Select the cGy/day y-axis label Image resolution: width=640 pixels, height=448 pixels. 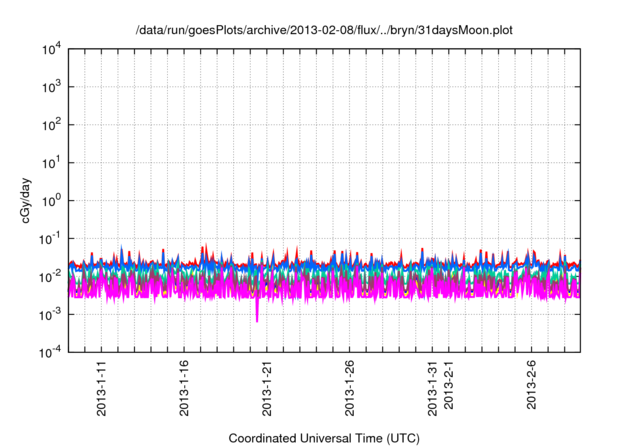[31, 200]
